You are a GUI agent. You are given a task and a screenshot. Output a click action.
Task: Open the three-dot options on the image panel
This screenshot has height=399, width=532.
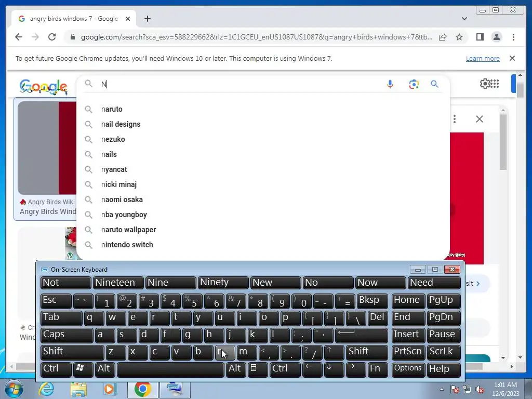(454, 119)
